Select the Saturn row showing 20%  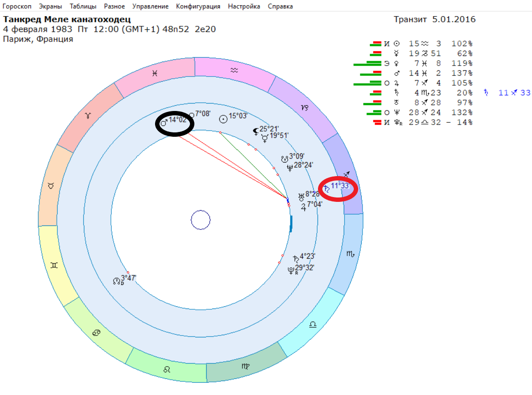(x=421, y=93)
